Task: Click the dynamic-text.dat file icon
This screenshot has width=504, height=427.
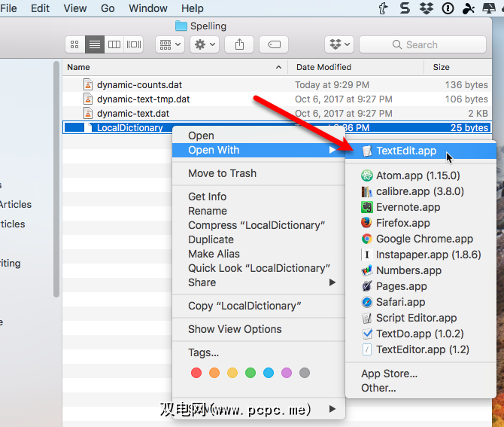Action: 88,113
